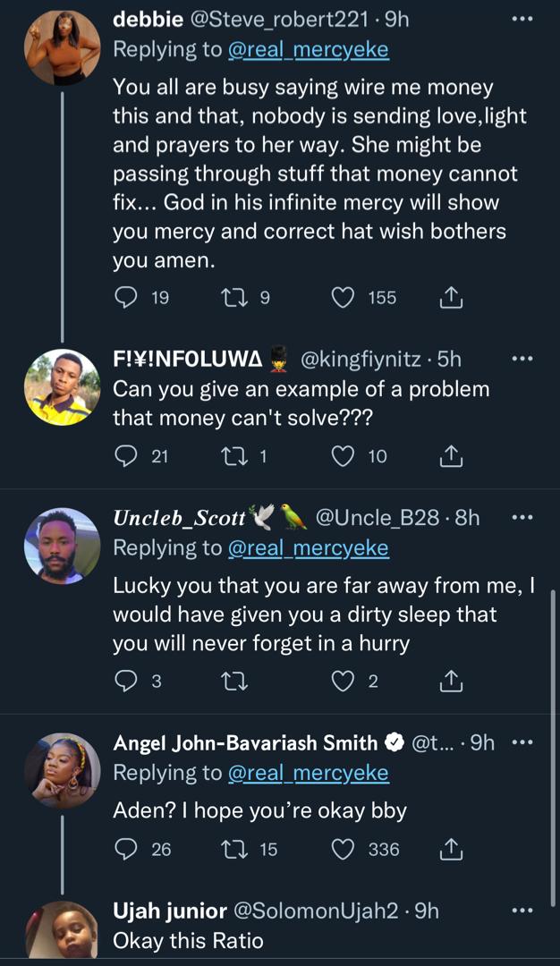Like debbie's tweet about love and prayers
560x966 pixels.
tap(344, 297)
